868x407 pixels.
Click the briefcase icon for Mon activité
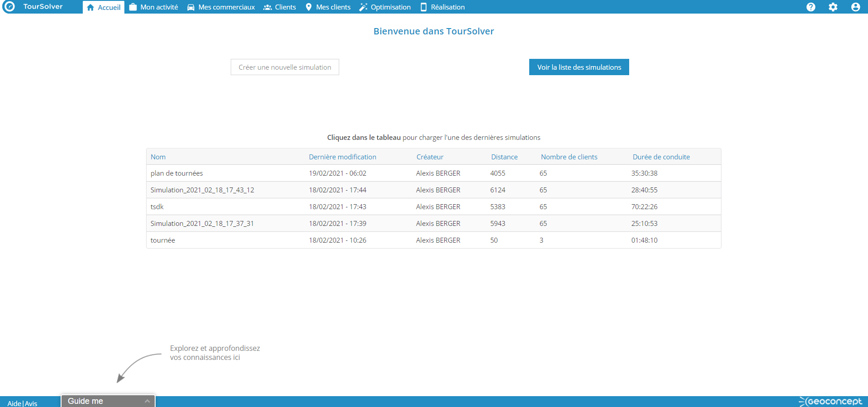[x=133, y=7]
